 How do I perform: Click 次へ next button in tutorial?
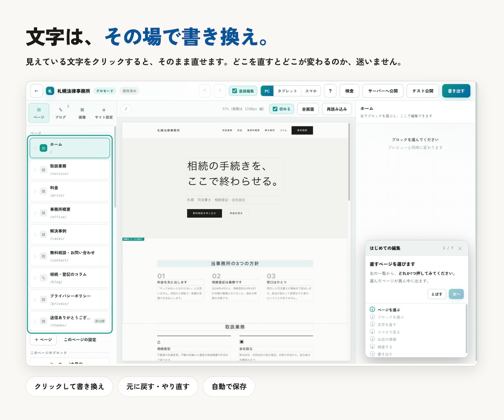point(456,294)
